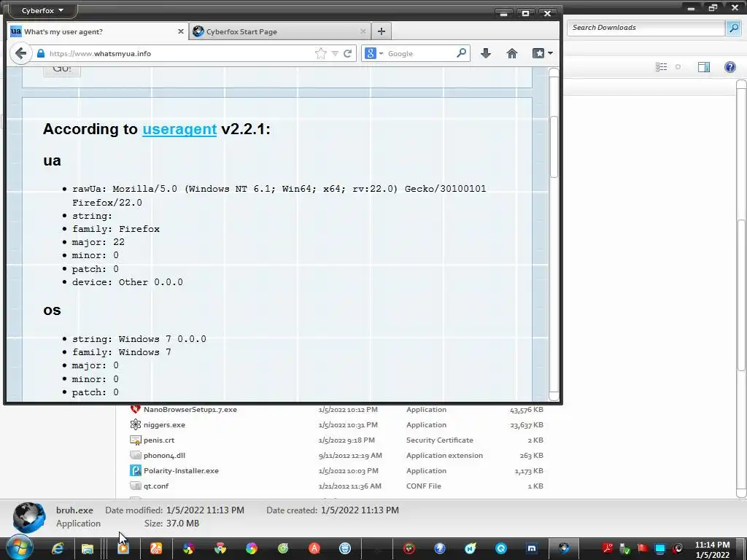Viewport: 747px width, 560px height.
Task: Click the Date modified value 1/5/2022 11:13 PM
Action: coord(205,510)
